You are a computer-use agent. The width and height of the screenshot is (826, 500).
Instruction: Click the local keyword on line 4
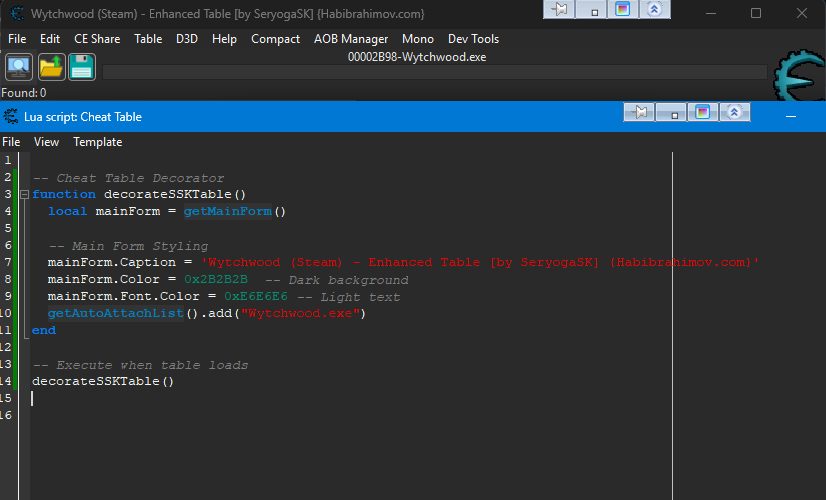point(67,211)
